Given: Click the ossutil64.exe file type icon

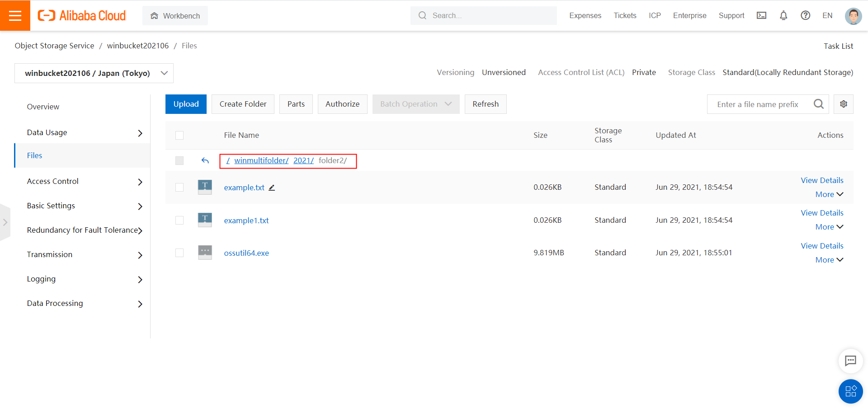Looking at the screenshot, I should pos(205,252).
